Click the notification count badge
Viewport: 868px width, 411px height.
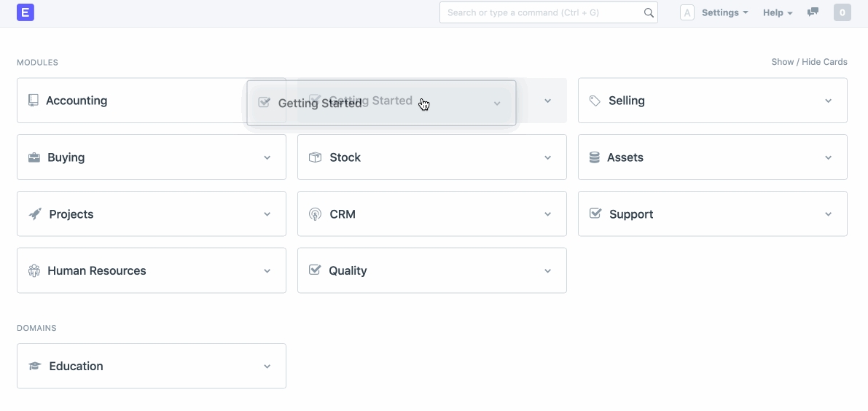coord(842,12)
